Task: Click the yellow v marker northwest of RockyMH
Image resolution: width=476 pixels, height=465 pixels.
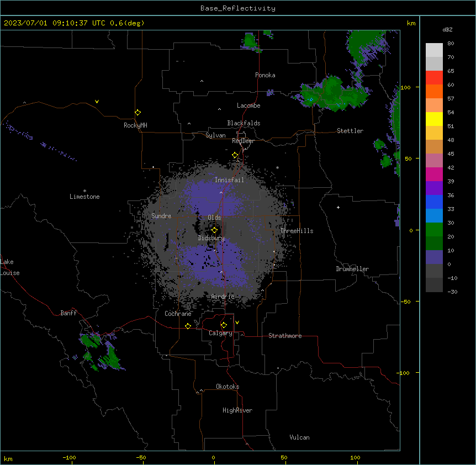Action: coord(97,102)
